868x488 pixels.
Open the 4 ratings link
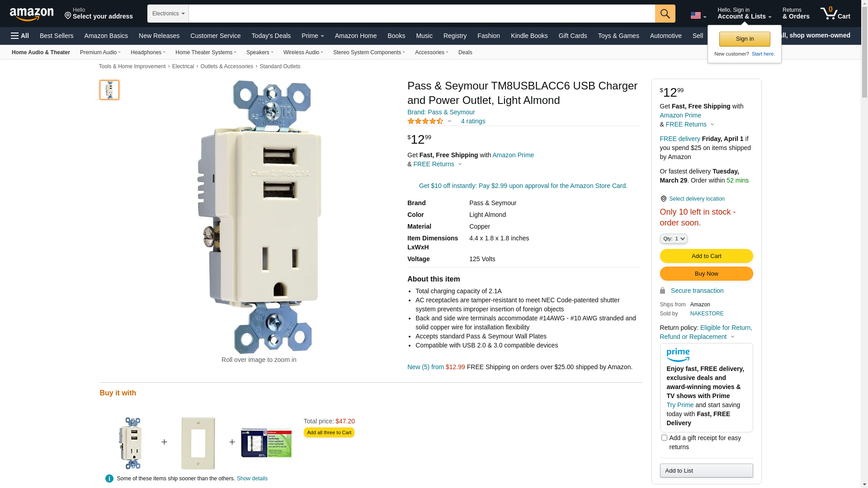pyautogui.click(x=473, y=121)
